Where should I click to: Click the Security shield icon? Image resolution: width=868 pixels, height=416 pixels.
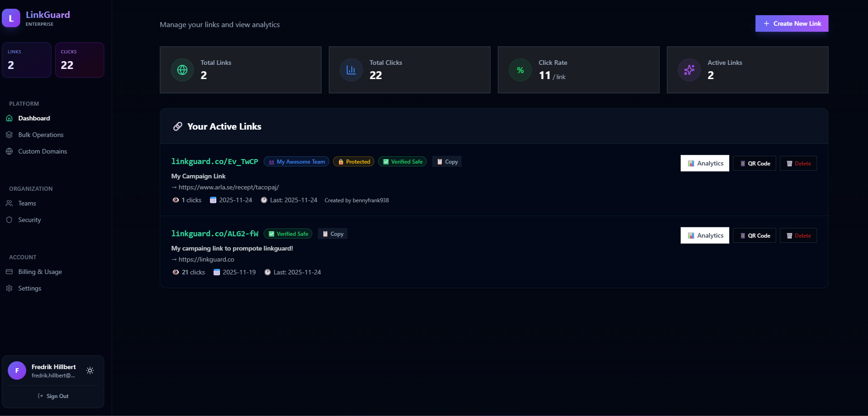[x=9, y=220]
